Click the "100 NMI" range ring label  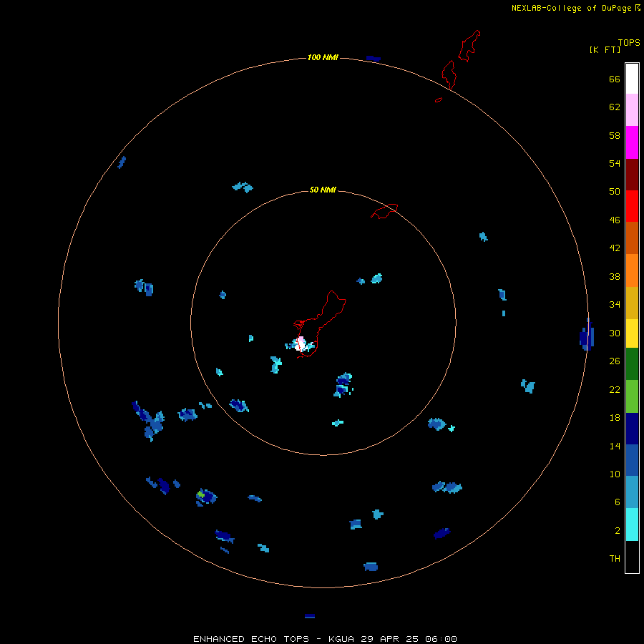(x=323, y=57)
